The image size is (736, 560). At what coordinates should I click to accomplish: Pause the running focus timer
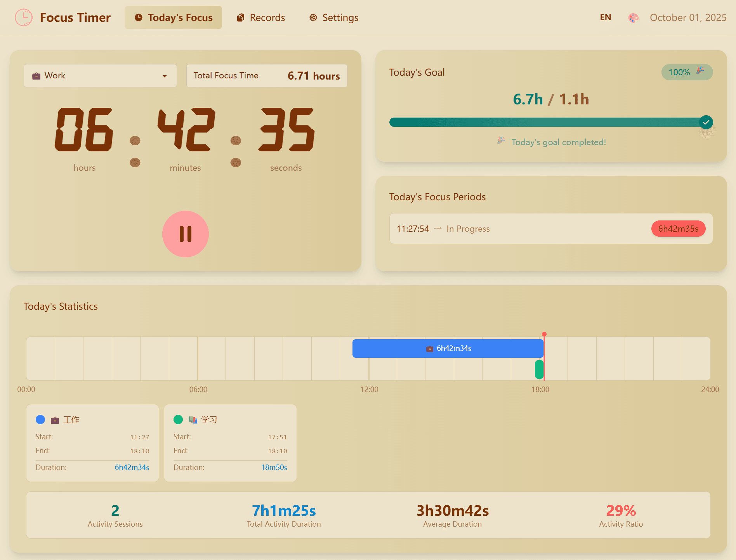pyautogui.click(x=185, y=234)
